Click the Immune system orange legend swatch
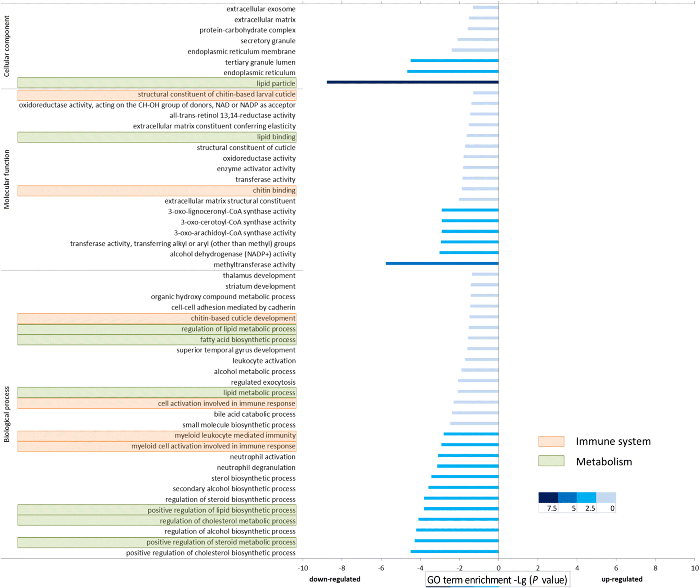The height and width of the screenshot is (588, 700). [x=551, y=442]
